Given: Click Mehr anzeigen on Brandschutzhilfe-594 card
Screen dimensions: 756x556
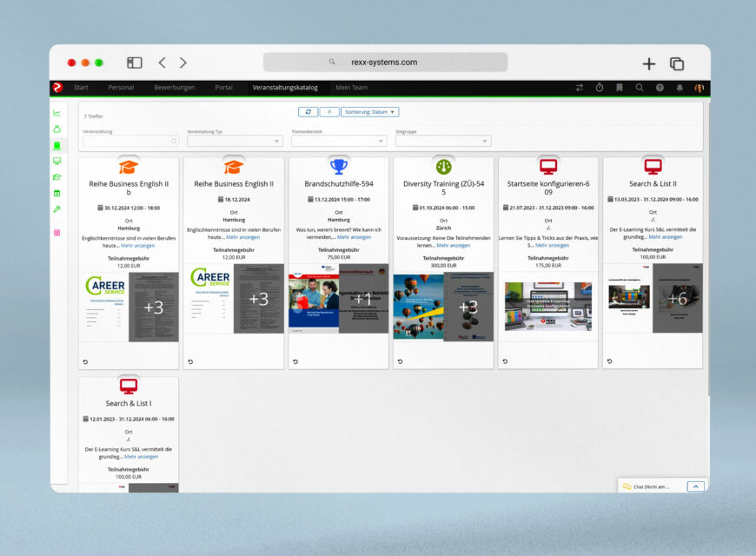Looking at the screenshot, I should pyautogui.click(x=354, y=237).
